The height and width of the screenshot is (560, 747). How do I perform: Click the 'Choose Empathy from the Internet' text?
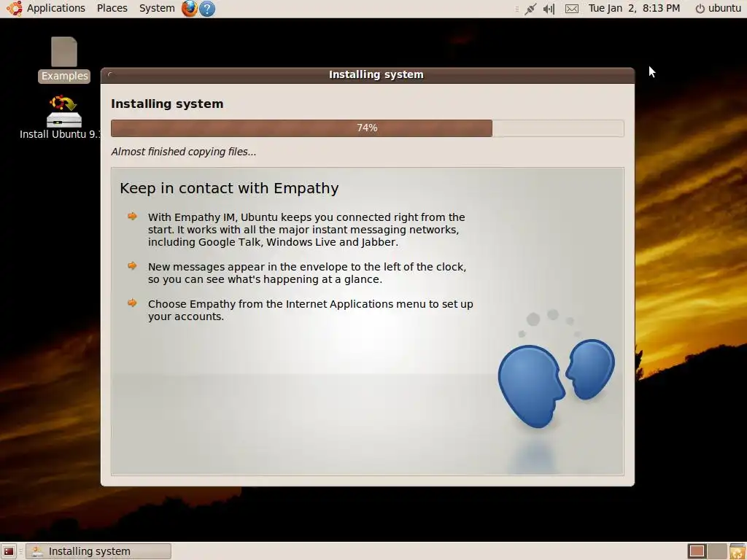click(x=310, y=310)
